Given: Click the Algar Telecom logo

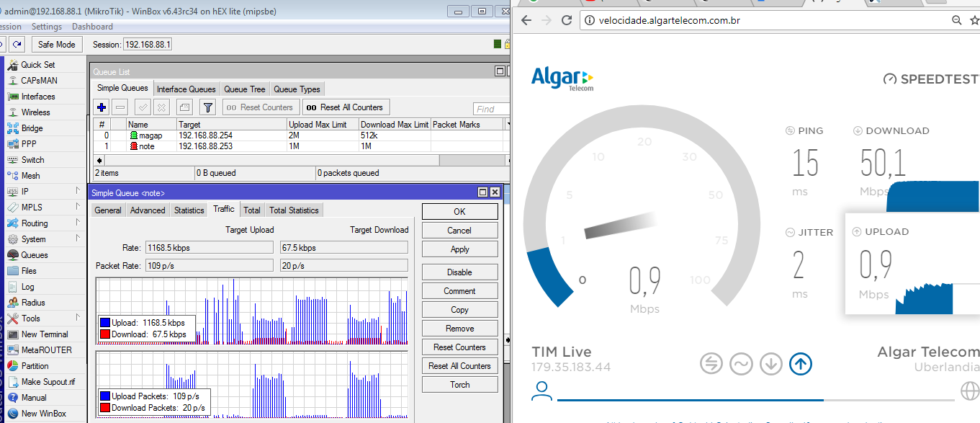Looking at the screenshot, I should click(x=562, y=79).
